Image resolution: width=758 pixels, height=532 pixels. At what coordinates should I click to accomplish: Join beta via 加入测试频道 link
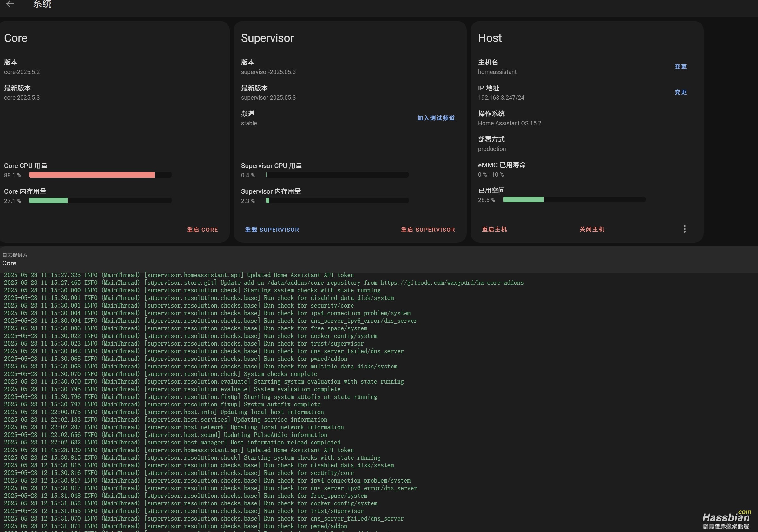point(436,118)
